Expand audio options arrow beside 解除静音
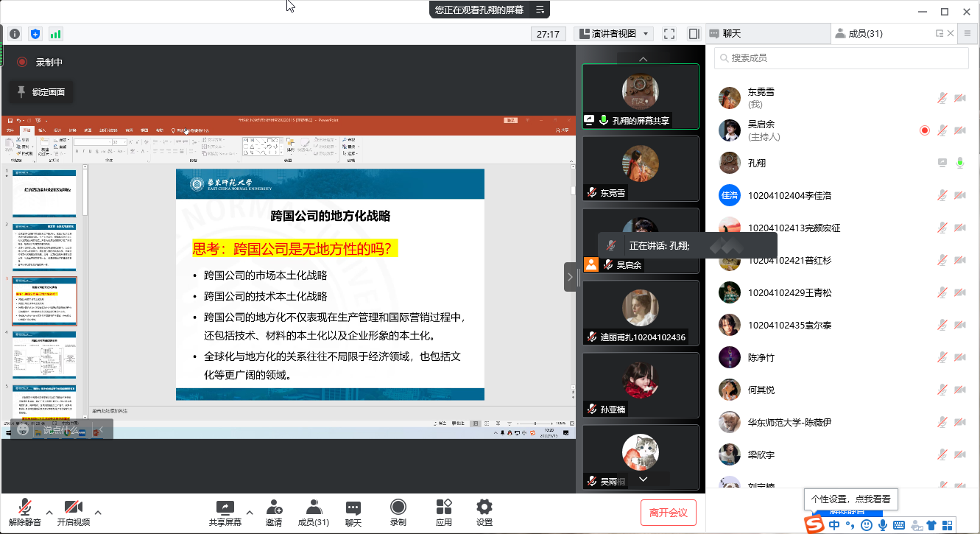980x534 pixels. pyautogui.click(x=49, y=512)
